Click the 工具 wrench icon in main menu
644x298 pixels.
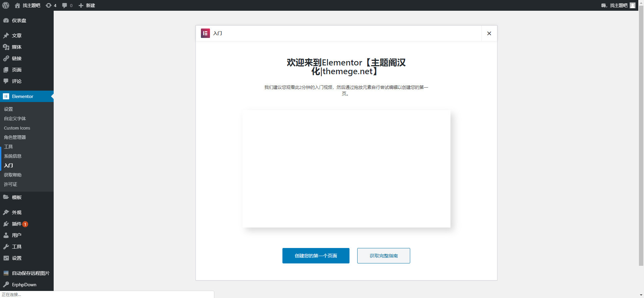click(6, 247)
